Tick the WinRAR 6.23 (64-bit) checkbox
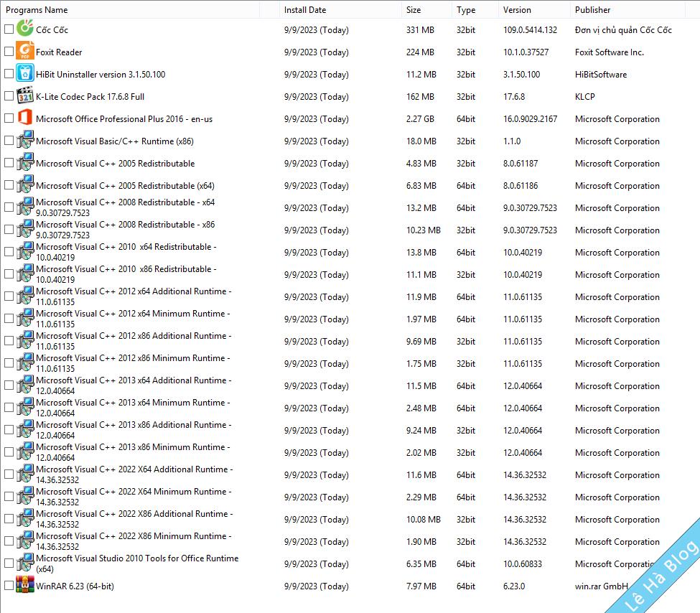 pyautogui.click(x=9, y=586)
